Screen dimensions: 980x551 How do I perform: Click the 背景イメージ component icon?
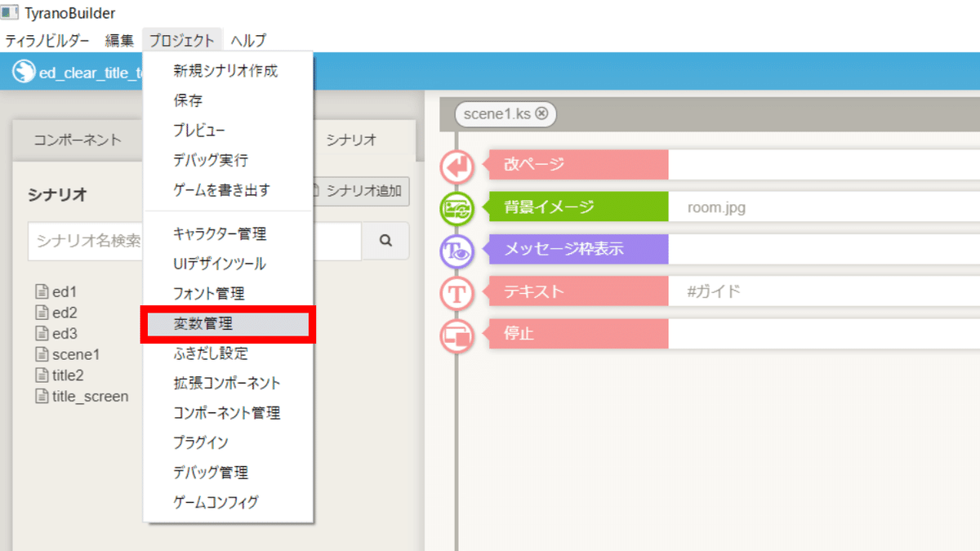click(457, 208)
